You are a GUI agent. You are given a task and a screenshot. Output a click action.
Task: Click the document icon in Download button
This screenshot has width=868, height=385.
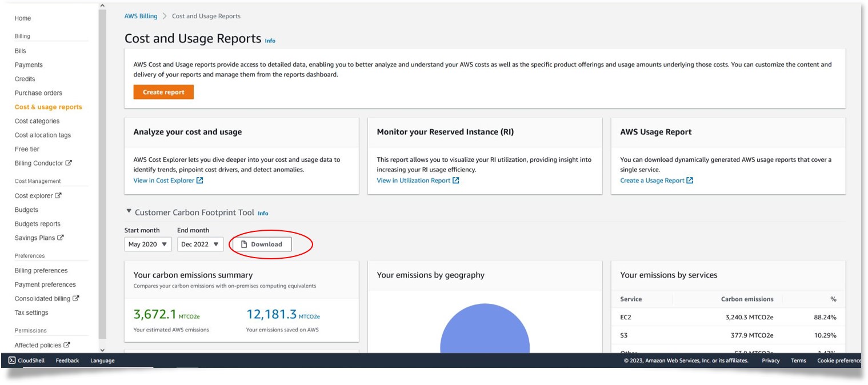244,244
